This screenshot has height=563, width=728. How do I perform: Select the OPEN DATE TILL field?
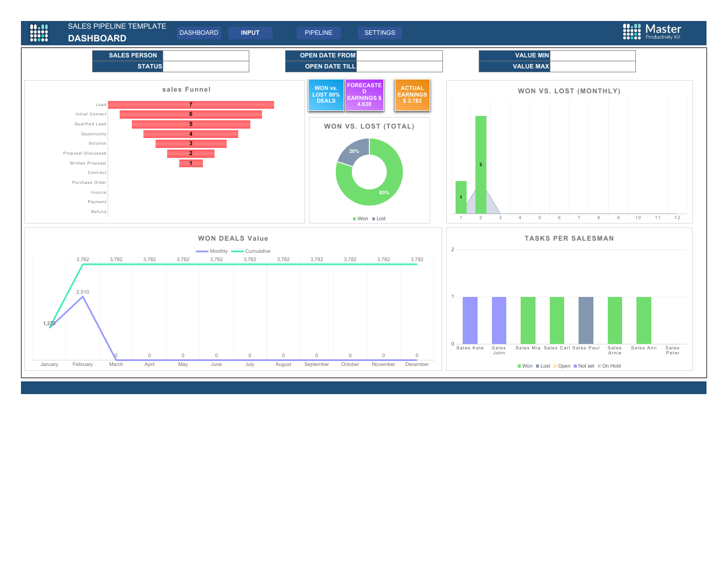[399, 67]
